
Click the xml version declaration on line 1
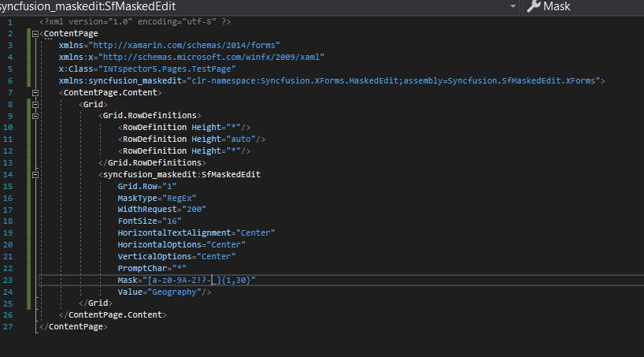point(135,22)
